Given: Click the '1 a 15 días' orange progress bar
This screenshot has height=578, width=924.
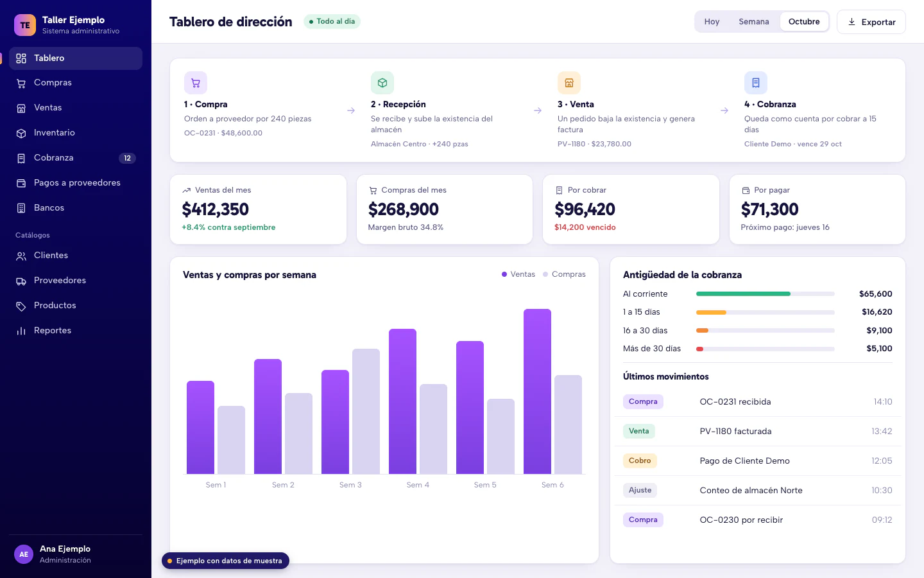Looking at the screenshot, I should [x=711, y=312].
